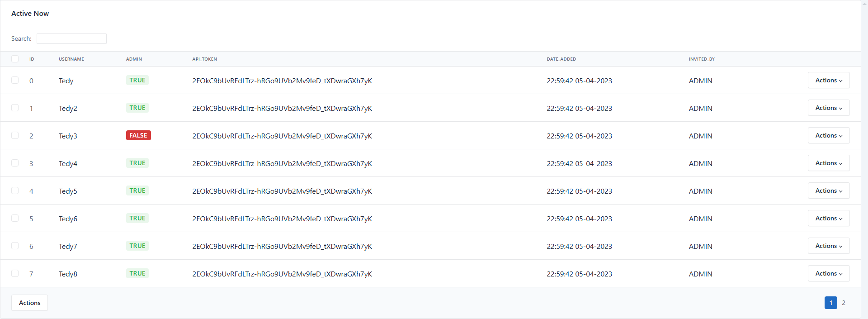Expand the Actions dropdown for Tedy8
The height and width of the screenshot is (319, 868).
(829, 273)
